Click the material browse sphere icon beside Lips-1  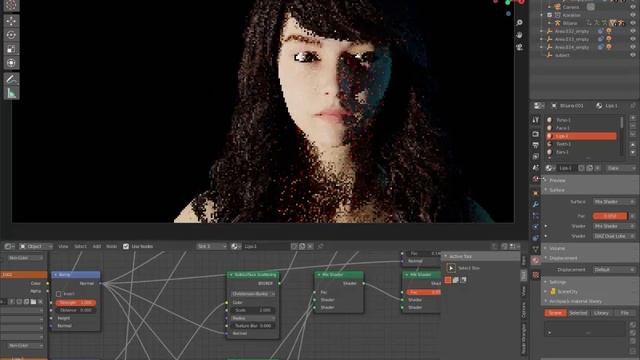click(x=550, y=168)
